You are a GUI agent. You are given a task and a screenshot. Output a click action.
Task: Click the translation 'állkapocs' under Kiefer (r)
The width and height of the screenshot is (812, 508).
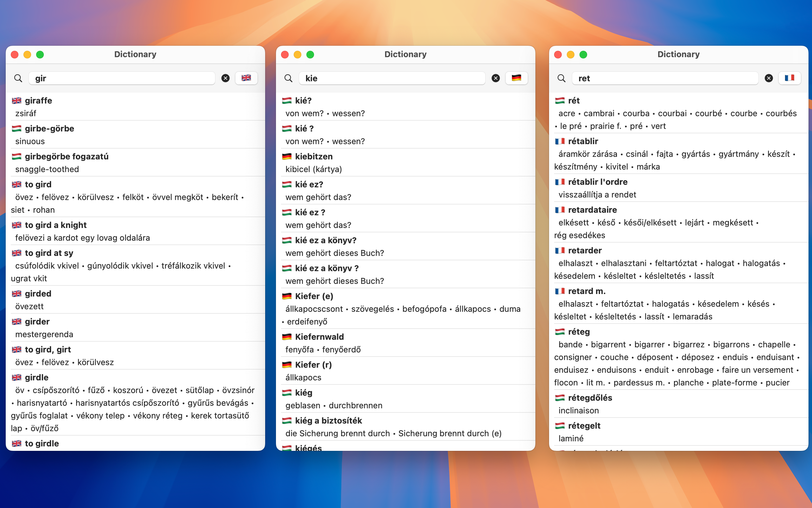coord(303,377)
